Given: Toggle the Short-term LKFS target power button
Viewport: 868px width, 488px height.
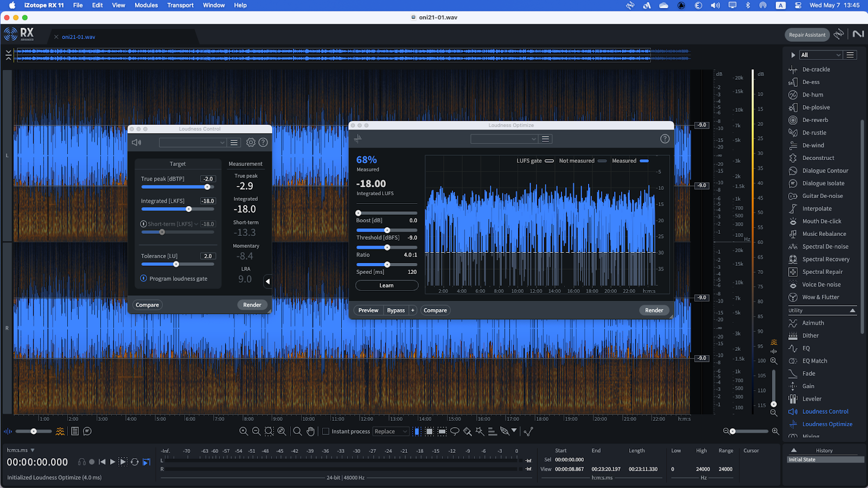Looking at the screenshot, I should coord(144,224).
